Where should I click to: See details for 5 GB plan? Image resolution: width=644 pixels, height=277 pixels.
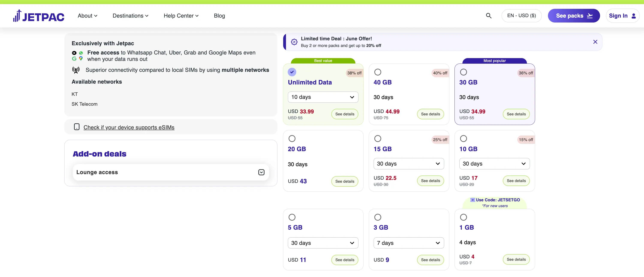click(345, 260)
